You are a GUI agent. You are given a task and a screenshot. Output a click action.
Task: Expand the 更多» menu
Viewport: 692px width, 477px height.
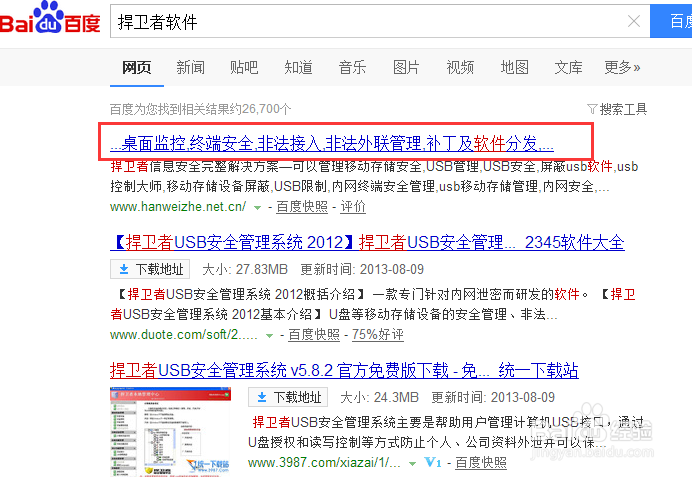pyautogui.click(x=622, y=68)
